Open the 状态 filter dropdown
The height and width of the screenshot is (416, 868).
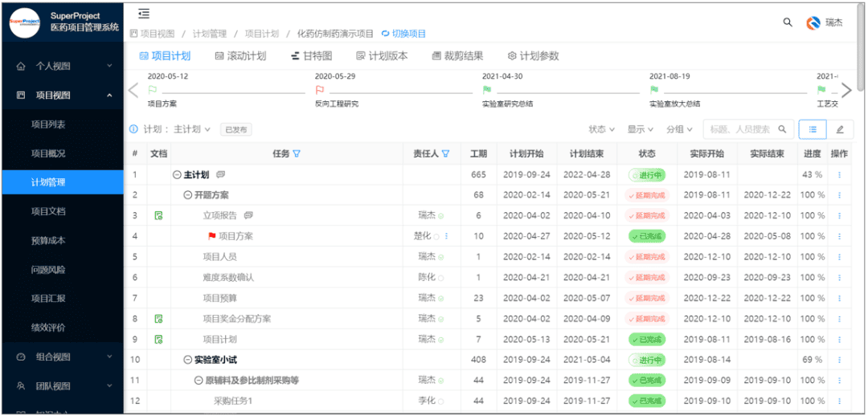[602, 128]
